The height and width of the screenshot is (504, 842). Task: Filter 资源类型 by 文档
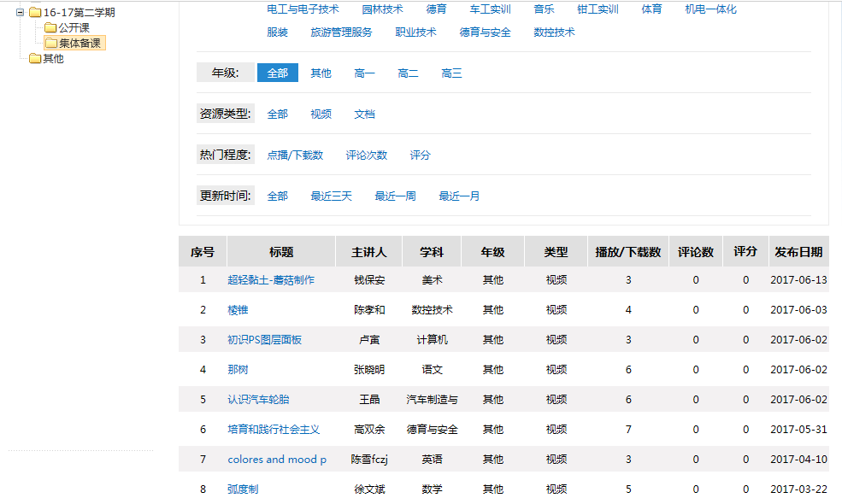tap(364, 114)
